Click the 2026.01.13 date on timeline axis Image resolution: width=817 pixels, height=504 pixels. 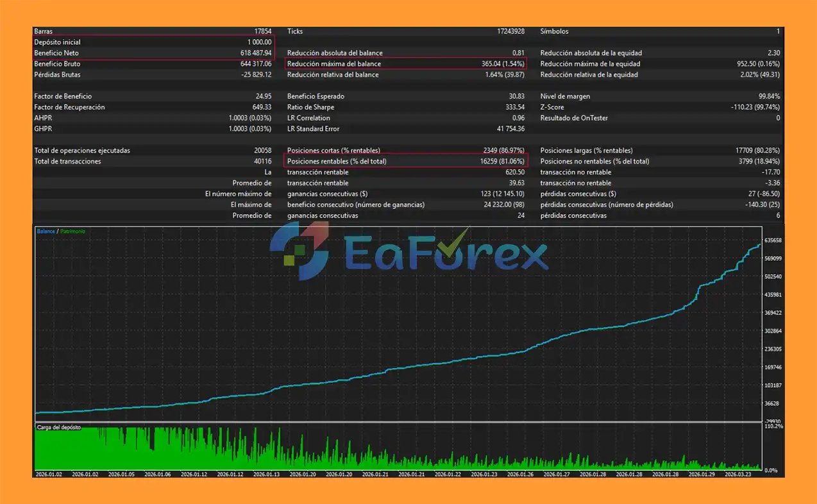(267, 475)
